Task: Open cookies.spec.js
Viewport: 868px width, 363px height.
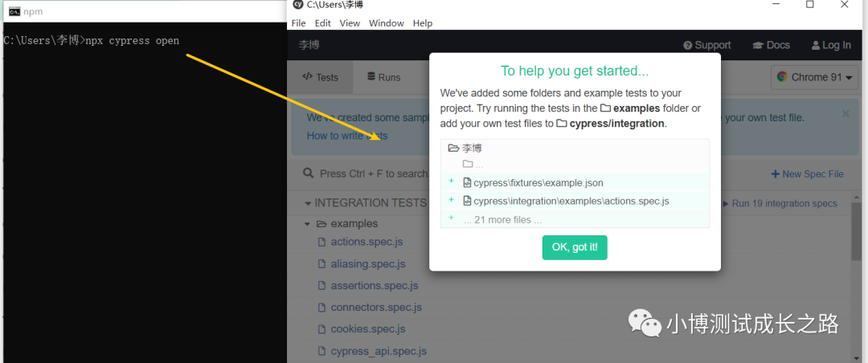Action: point(367,329)
